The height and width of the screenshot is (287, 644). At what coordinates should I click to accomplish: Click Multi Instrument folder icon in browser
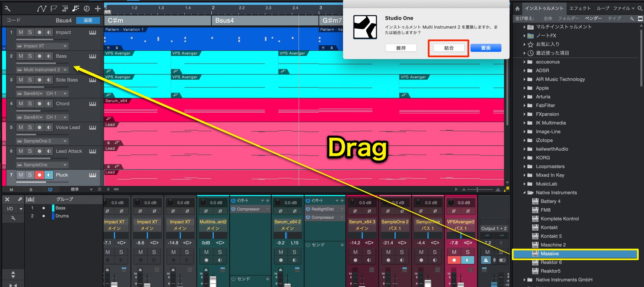click(531, 27)
